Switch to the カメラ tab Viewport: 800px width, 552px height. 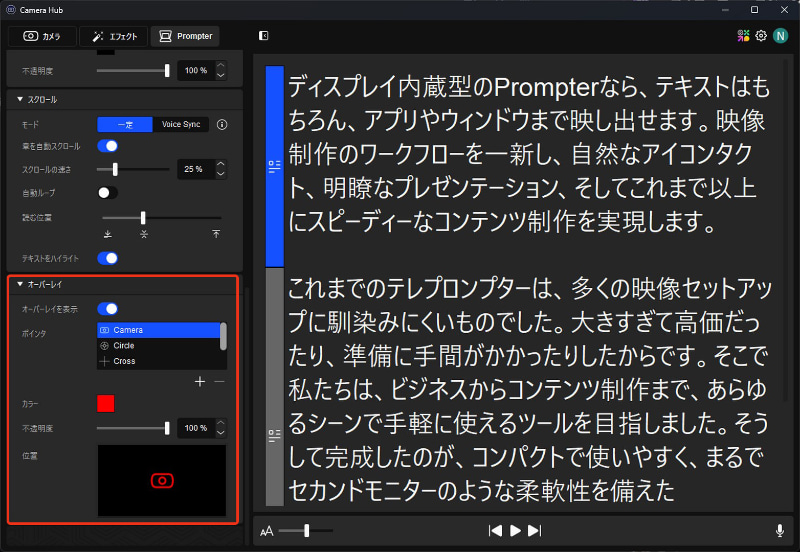pyautogui.click(x=42, y=36)
